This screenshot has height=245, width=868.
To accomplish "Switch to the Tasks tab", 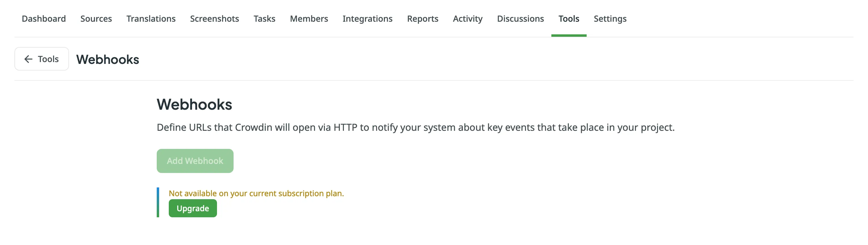I will pyautogui.click(x=264, y=19).
